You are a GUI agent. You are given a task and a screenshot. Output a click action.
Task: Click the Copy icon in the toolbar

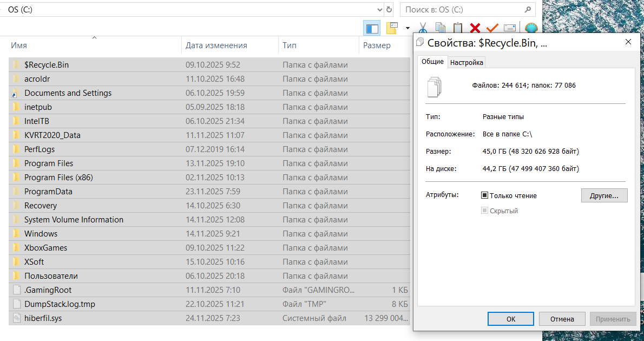point(441,28)
